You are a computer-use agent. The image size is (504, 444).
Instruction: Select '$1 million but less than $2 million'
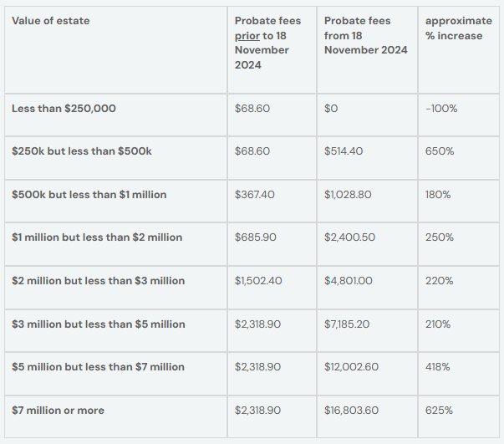click(97, 237)
